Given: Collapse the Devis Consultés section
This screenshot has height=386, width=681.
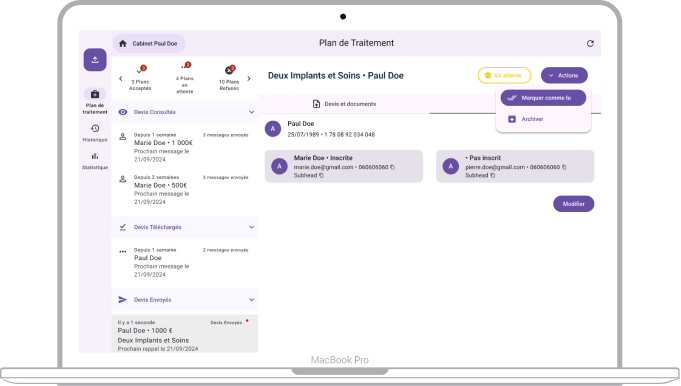Looking at the screenshot, I should pos(251,112).
